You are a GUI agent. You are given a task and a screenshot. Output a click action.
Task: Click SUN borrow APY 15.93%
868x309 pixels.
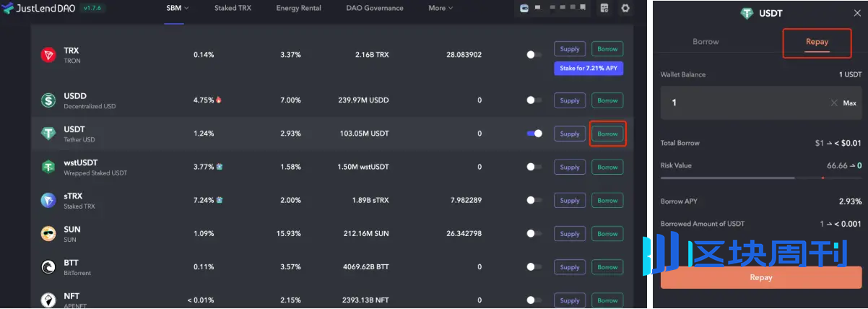point(288,234)
